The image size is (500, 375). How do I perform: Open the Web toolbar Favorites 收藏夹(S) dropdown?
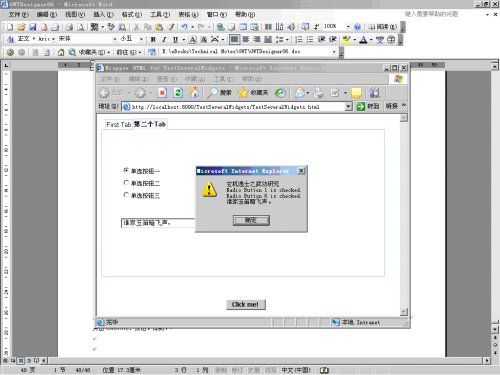(x=94, y=52)
